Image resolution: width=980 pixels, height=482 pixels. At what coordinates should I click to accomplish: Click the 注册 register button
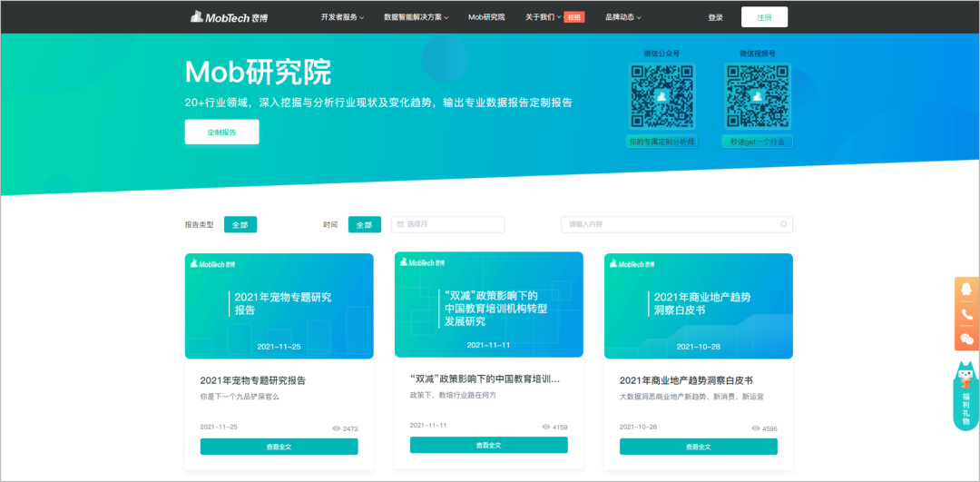764,17
